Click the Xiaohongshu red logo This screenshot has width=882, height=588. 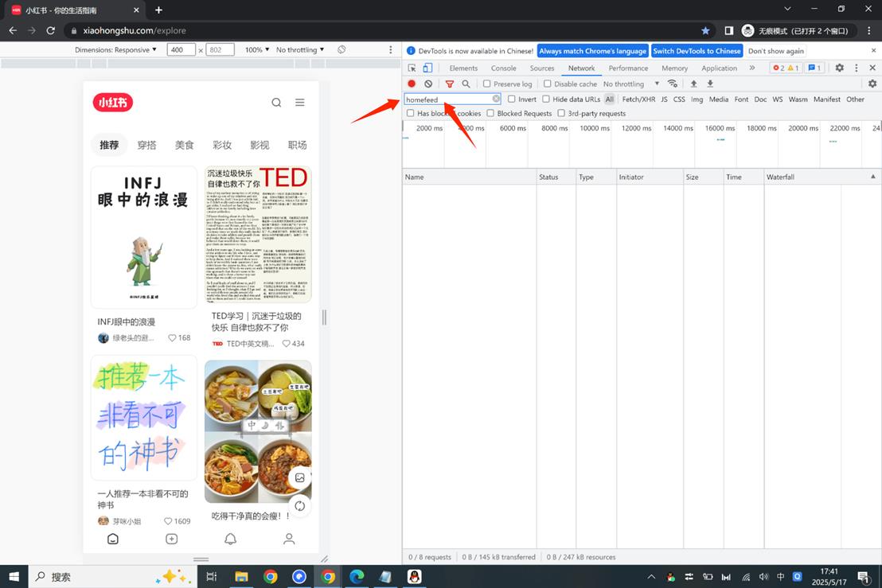(112, 103)
